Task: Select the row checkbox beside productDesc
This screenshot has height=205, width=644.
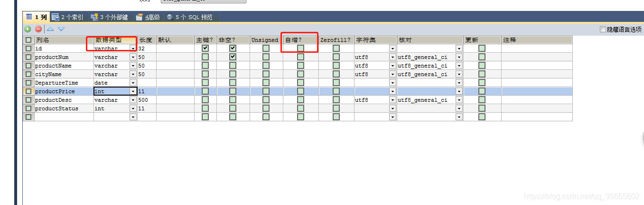Action: [x=28, y=100]
